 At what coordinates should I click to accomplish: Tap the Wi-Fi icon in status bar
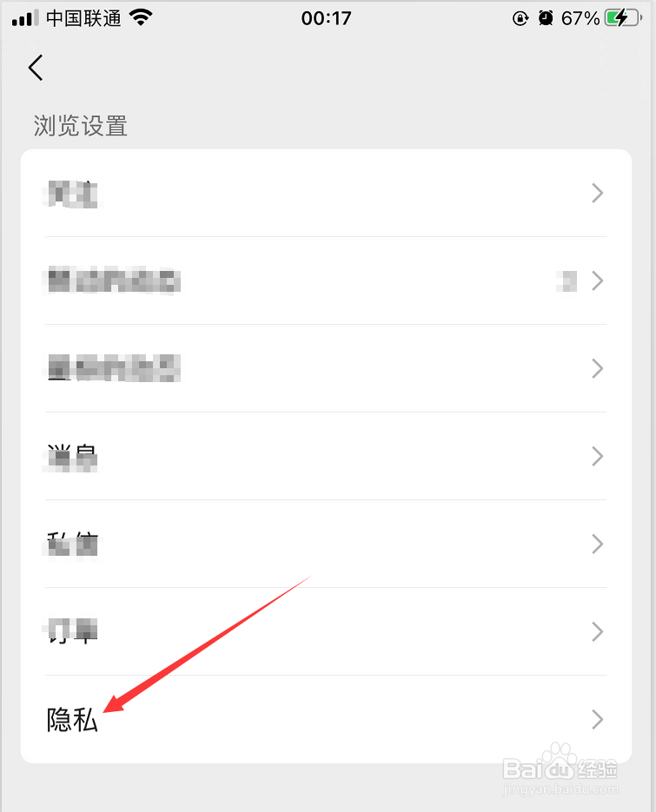(x=141, y=17)
